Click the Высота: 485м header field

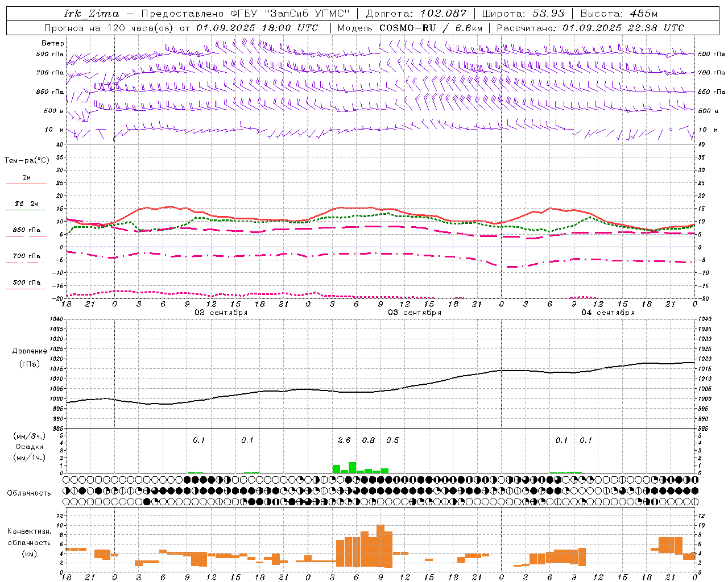pyautogui.click(x=619, y=14)
